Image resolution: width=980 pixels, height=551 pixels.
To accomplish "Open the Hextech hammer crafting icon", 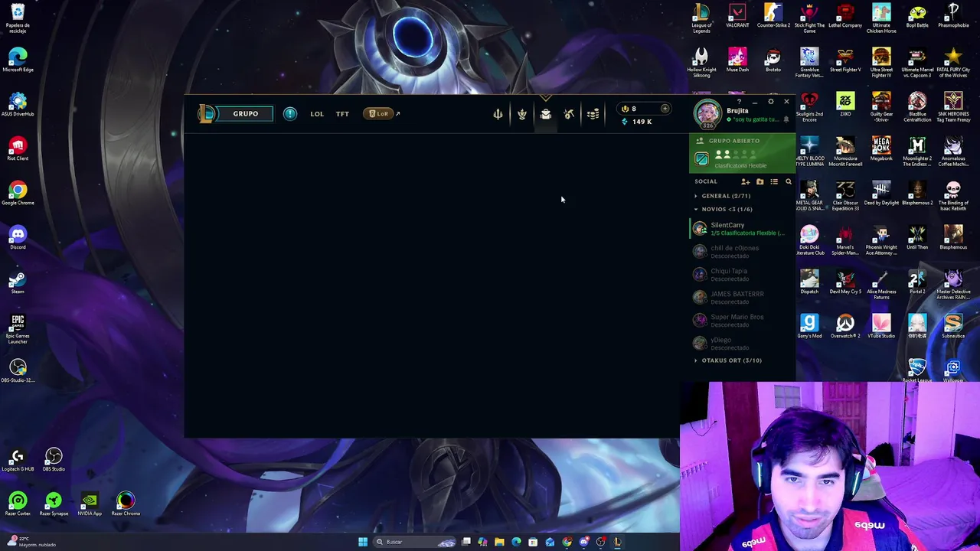I will click(569, 114).
